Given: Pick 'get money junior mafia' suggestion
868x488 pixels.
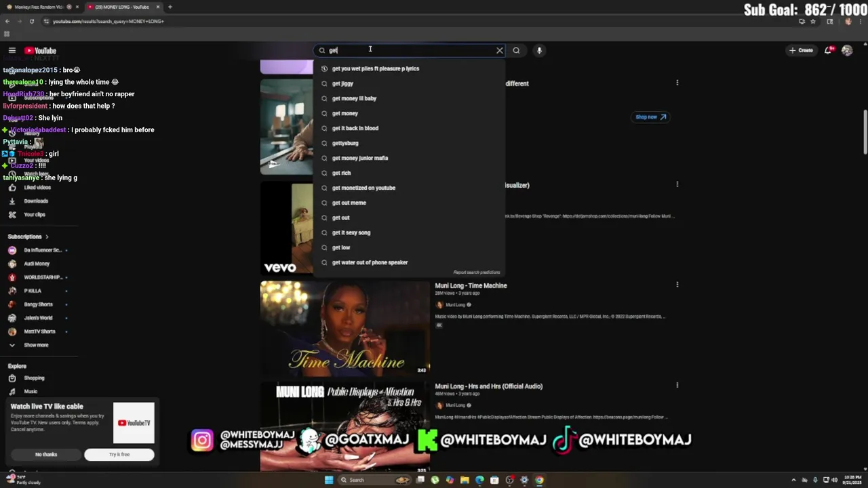Looking at the screenshot, I should 409,158.
